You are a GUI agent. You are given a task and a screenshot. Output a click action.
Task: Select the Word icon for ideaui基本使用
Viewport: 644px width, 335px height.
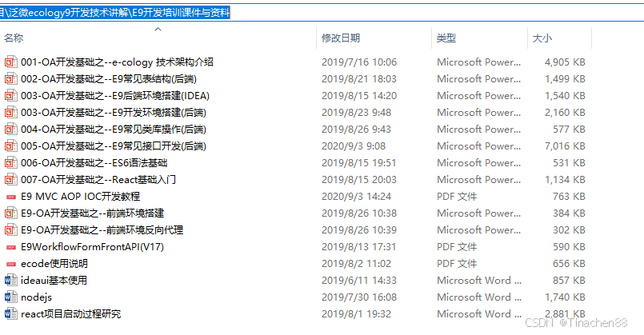10,280
